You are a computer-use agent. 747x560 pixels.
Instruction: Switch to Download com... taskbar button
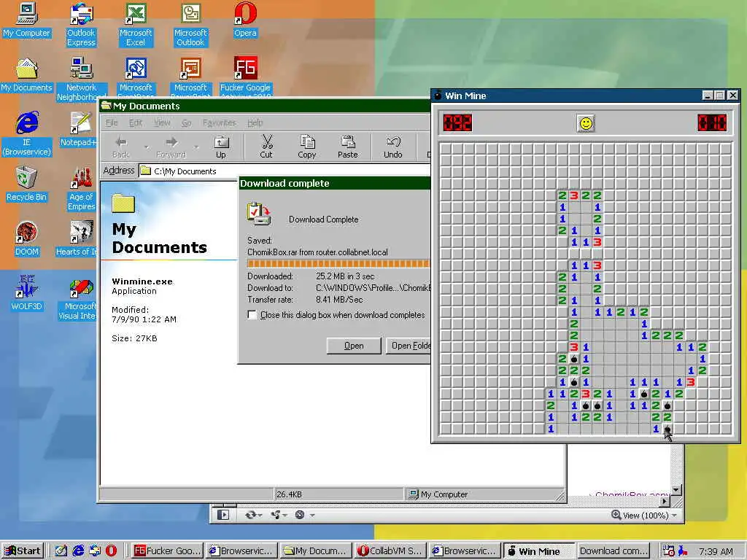[x=614, y=551]
